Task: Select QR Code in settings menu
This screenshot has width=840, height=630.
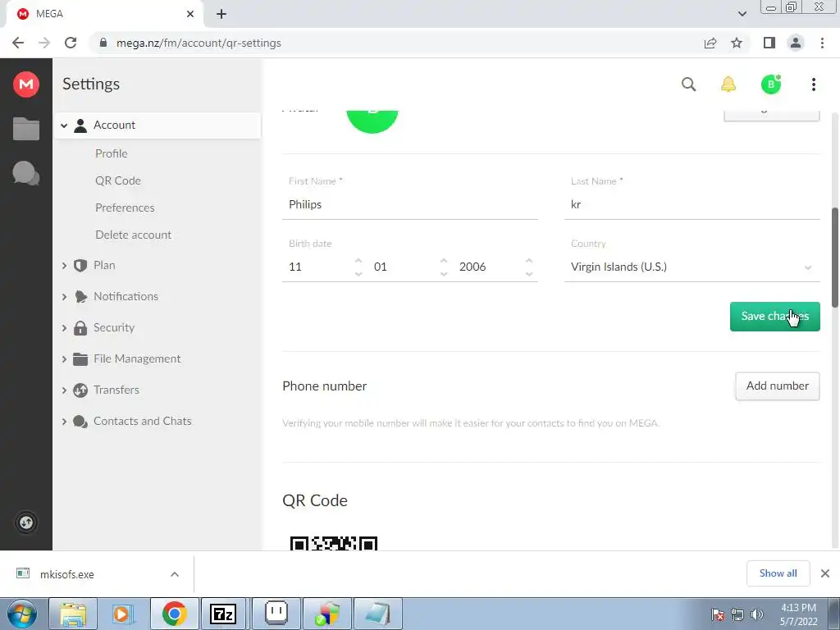Action: point(118,180)
